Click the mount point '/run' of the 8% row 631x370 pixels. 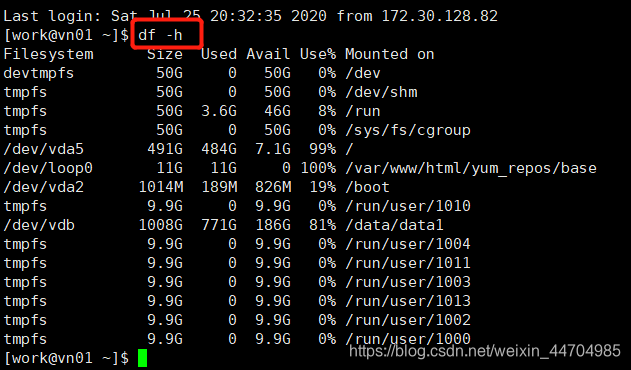(x=363, y=111)
